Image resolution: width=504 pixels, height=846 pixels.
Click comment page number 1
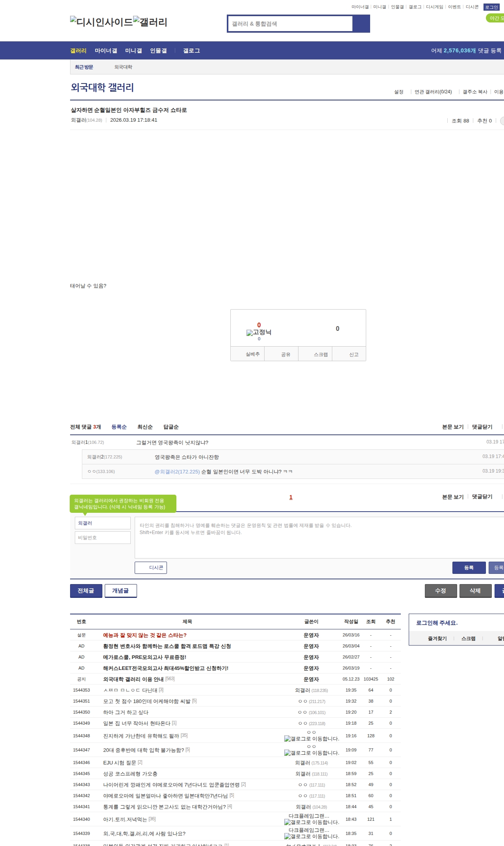pyautogui.click(x=291, y=497)
